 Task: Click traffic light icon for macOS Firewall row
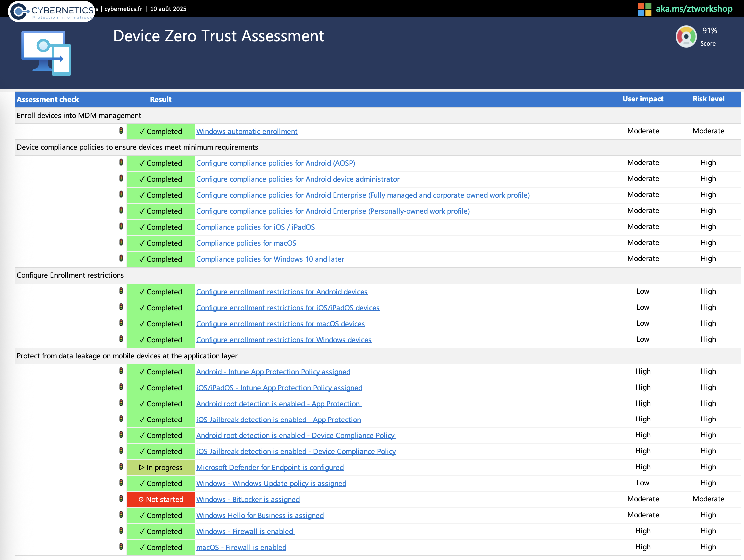click(x=121, y=547)
